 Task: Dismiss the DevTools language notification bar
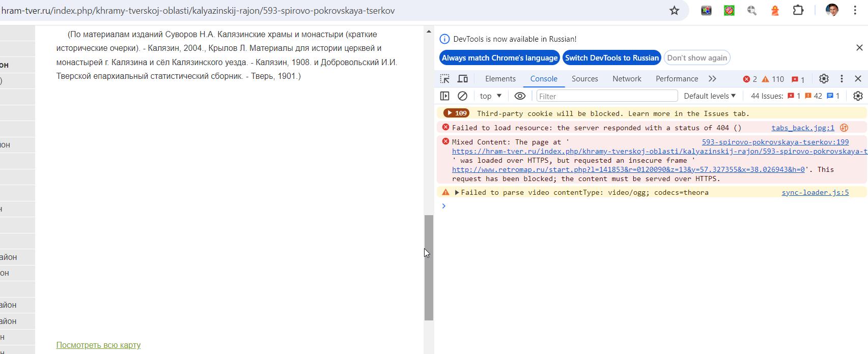click(859, 47)
